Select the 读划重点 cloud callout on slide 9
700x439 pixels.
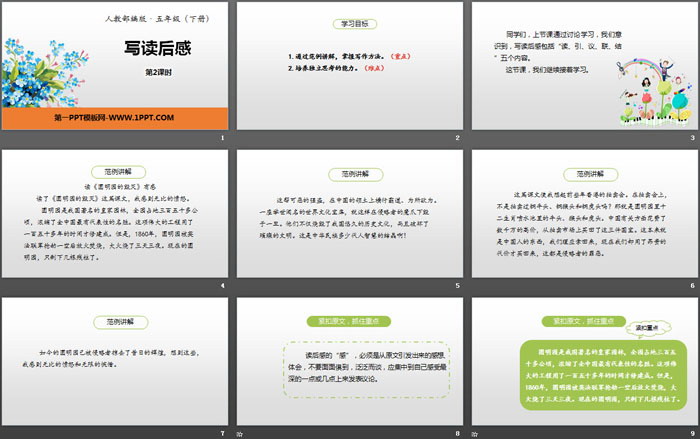(x=649, y=328)
